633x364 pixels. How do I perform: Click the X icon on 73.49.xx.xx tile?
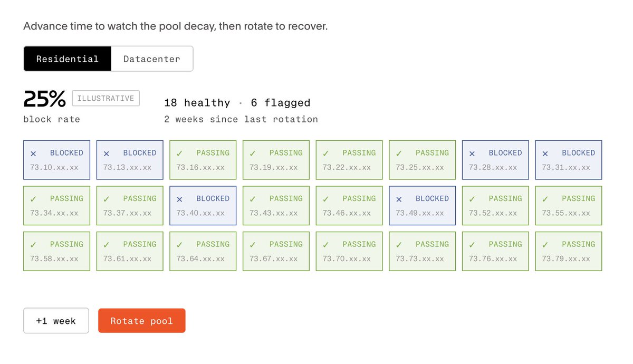(399, 199)
